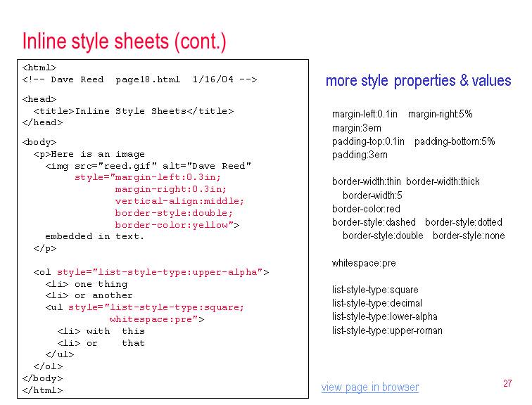Click the 'border-style:dashed' property text
The width and height of the screenshot is (532, 405).
click(x=374, y=222)
